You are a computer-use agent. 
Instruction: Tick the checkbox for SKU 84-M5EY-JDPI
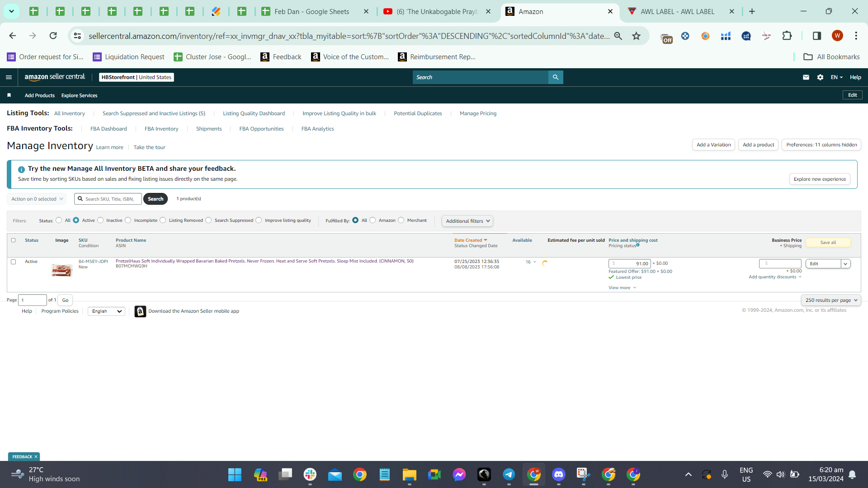pos(13,262)
